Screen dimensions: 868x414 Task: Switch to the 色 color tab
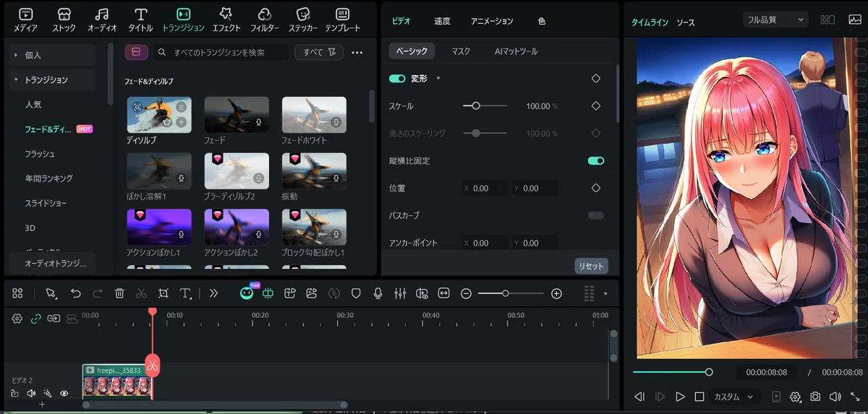coord(542,21)
